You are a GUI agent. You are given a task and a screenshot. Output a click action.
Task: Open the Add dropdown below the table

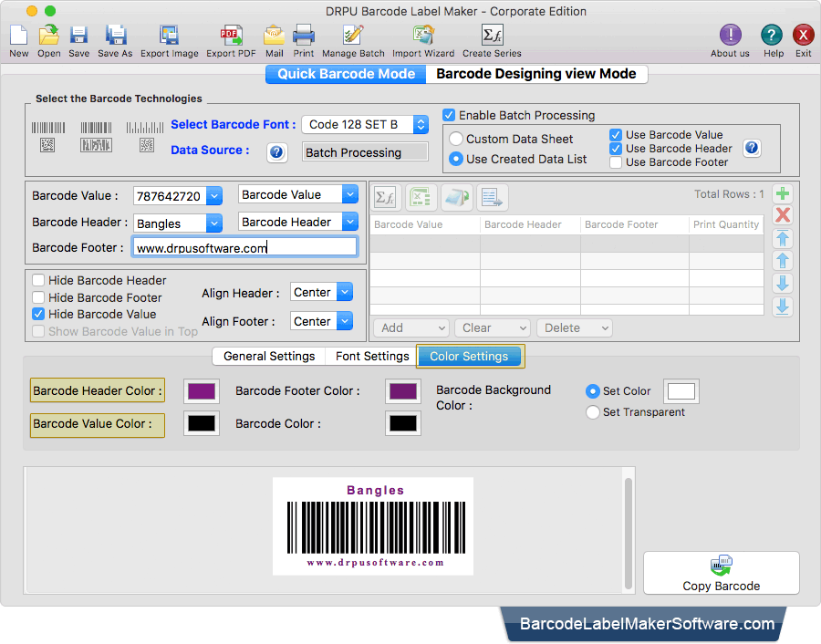point(411,328)
